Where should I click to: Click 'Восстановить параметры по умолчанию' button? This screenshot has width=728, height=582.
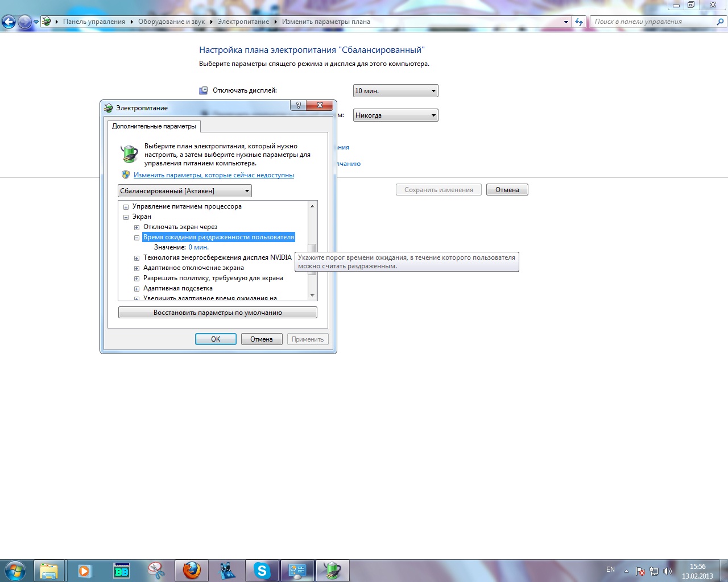click(x=217, y=313)
